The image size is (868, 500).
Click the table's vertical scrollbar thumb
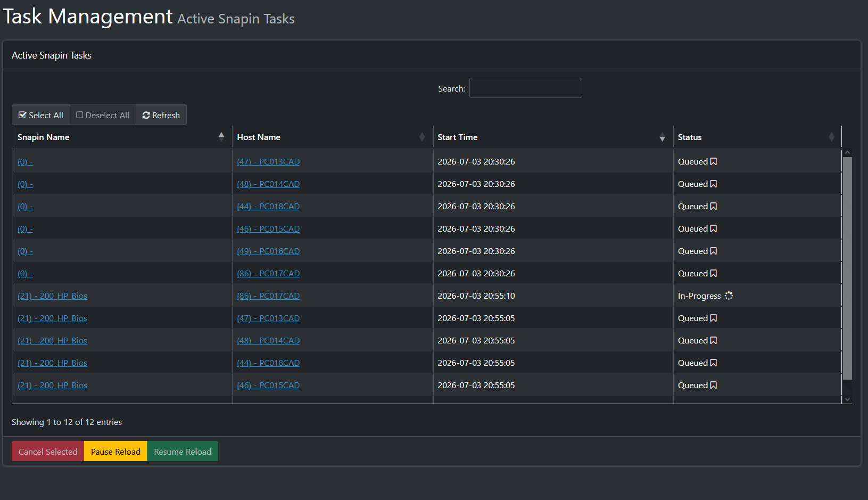[x=847, y=268]
